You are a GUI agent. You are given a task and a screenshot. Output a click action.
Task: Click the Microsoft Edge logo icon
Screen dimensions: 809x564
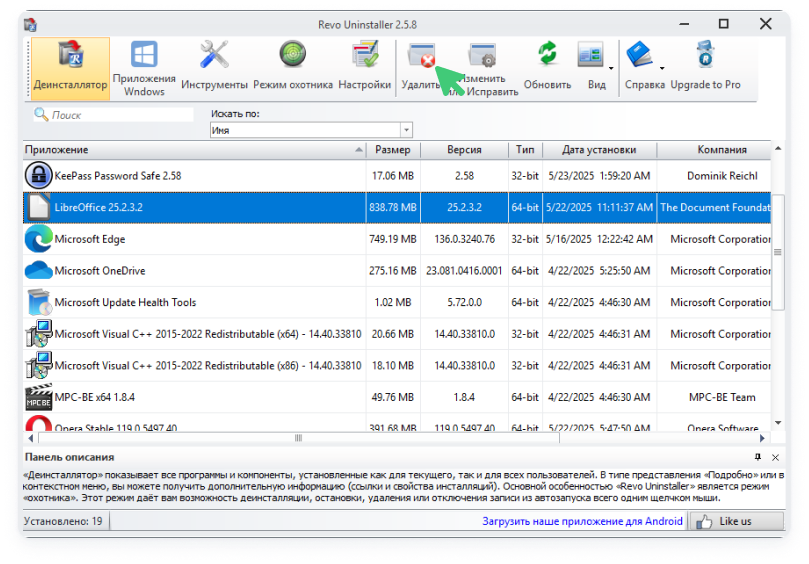tap(39, 239)
